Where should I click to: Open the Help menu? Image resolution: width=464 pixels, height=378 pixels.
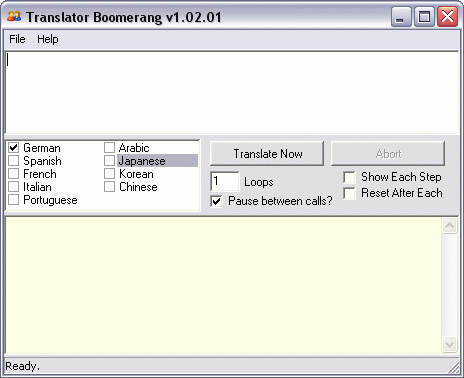(x=48, y=39)
